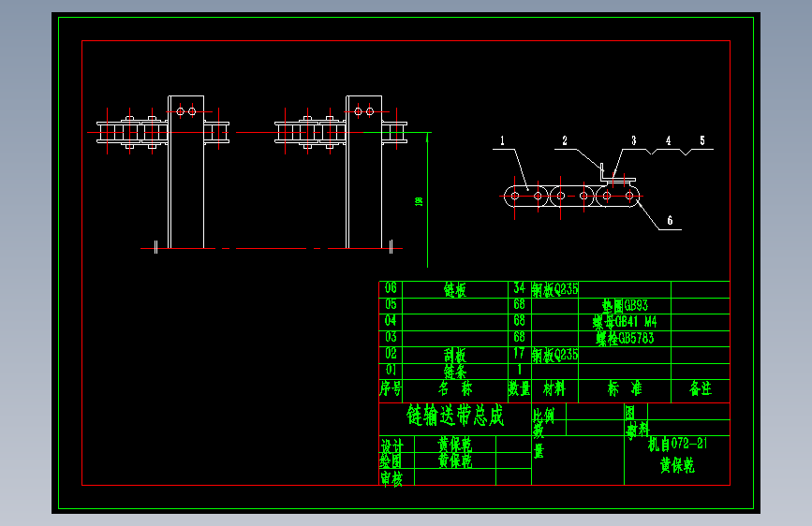Click quantity 68 in row 05
Image resolution: width=812 pixels, height=526 pixels.
tap(520, 304)
